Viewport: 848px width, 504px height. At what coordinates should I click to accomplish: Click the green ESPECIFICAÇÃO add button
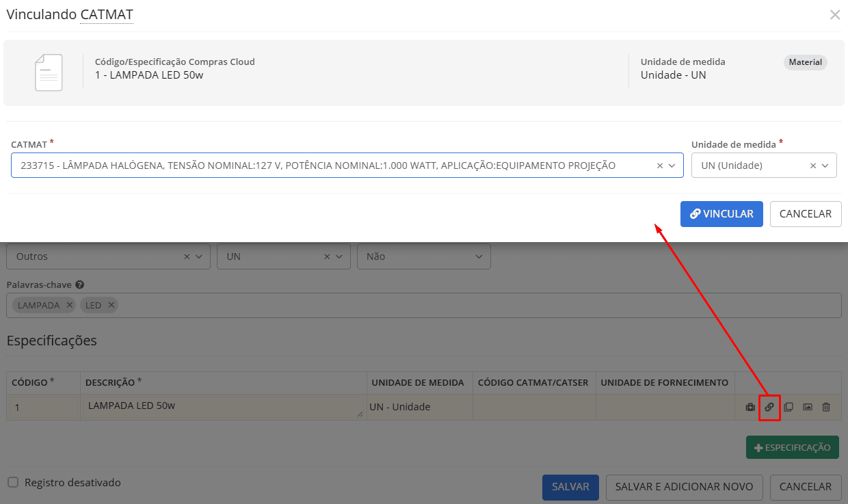792,447
